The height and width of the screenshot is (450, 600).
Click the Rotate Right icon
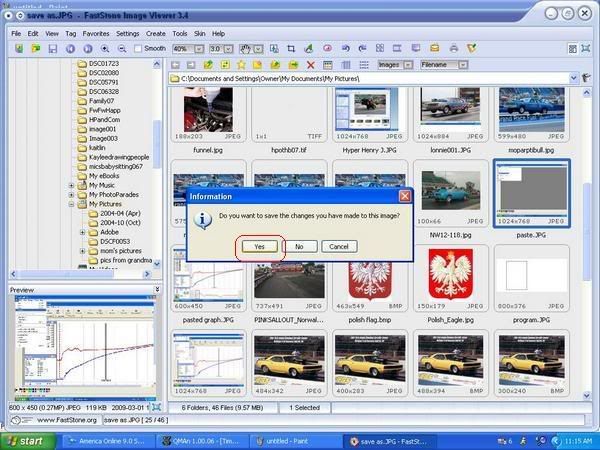(362, 49)
